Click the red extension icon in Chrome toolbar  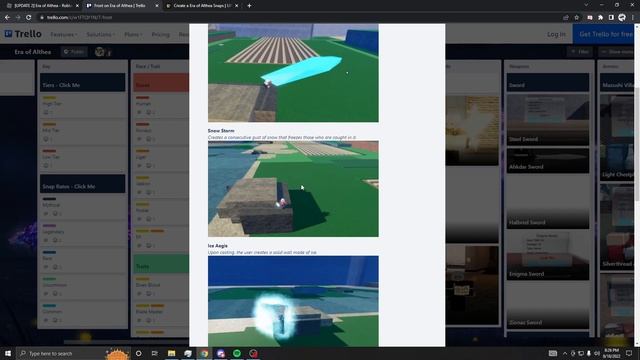[x=590, y=18]
